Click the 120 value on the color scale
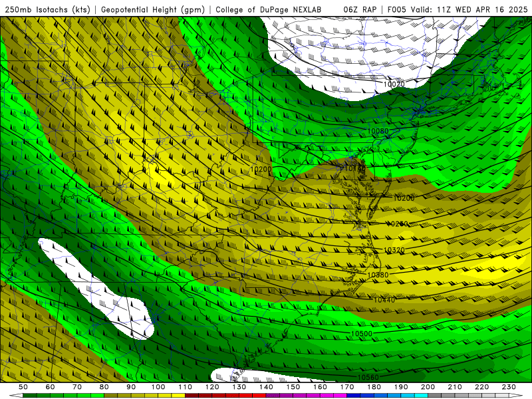This screenshot has width=532, height=399. (212, 387)
